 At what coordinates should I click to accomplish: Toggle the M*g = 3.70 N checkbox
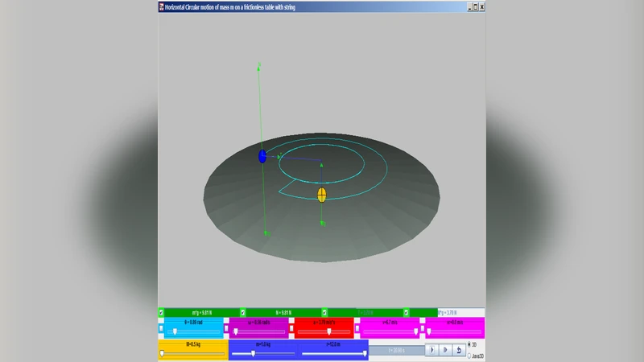407,313
